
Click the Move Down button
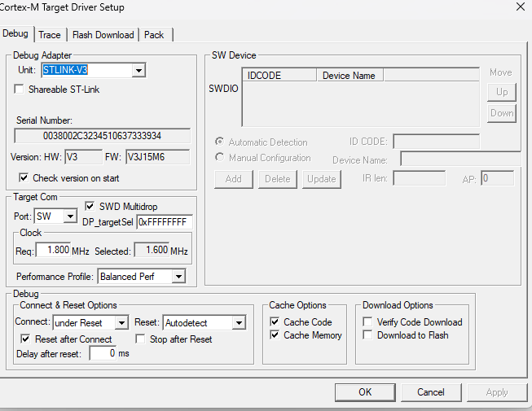(x=502, y=113)
